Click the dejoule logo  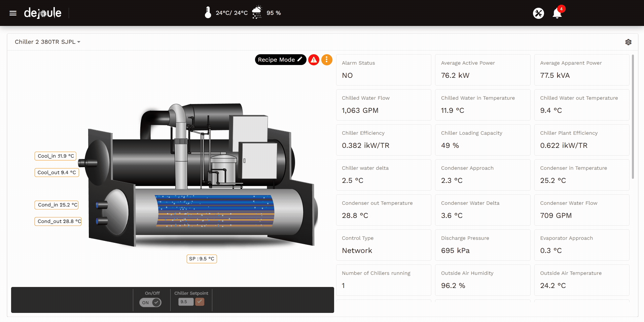43,13
